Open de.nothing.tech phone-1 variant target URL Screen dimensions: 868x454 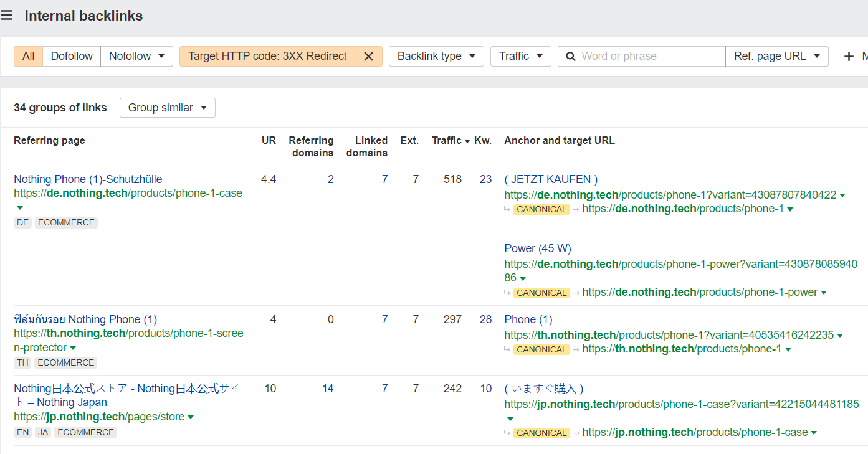(x=670, y=195)
